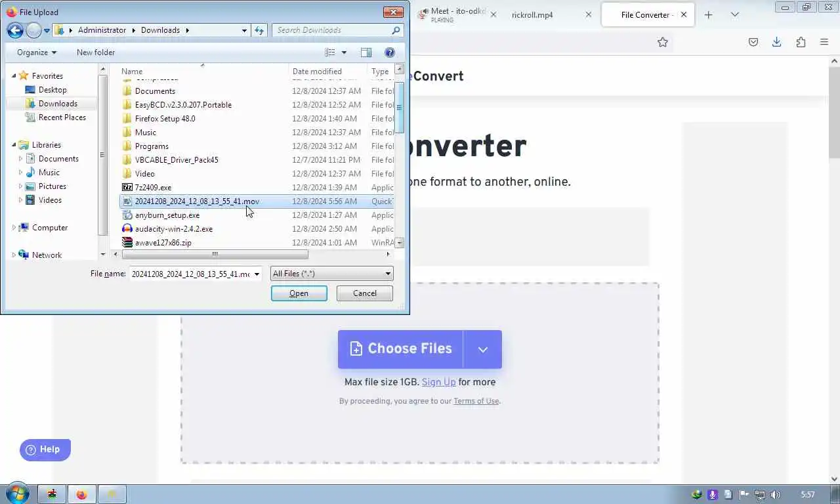Open the Firefox application menu
The image size is (840, 504).
(824, 42)
